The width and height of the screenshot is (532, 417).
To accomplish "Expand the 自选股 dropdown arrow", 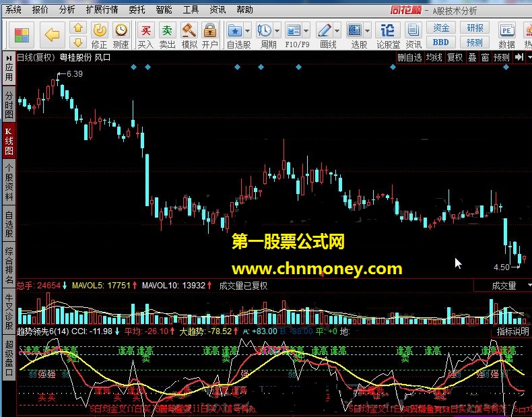I will [x=248, y=31].
